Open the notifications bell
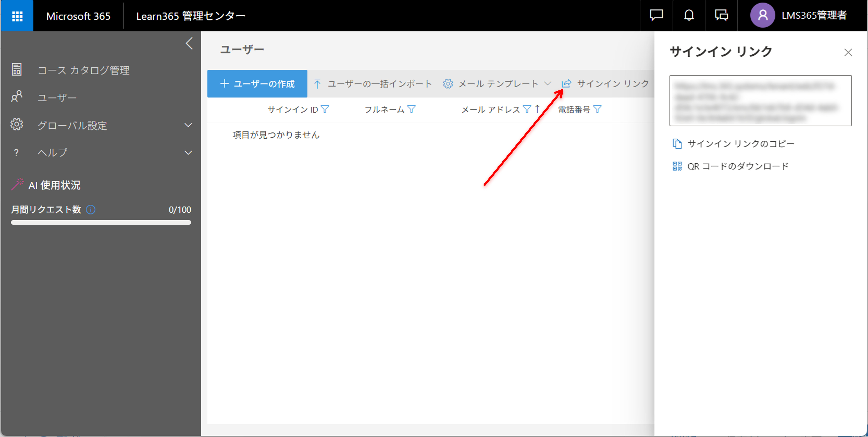Screen dimensions: 868x437 [689, 15]
